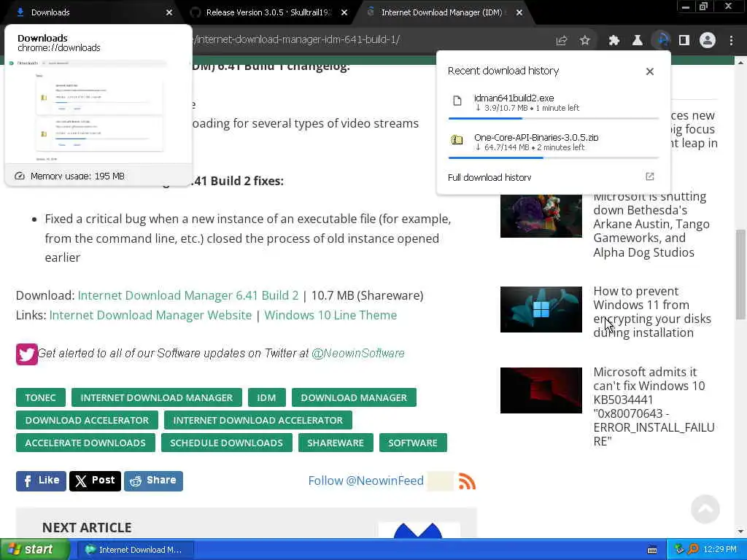
Task: Open Full download history
Action: pos(489,177)
